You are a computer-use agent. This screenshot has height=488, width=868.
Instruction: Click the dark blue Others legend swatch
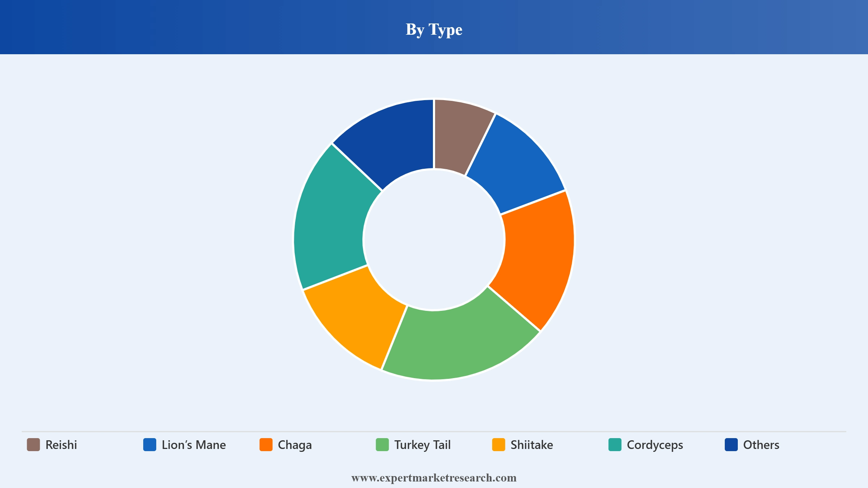point(731,445)
